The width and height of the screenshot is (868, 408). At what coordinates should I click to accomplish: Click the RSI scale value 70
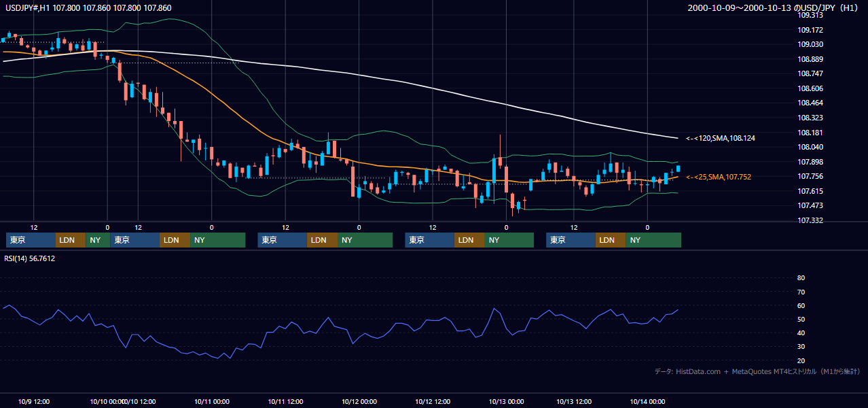coord(801,292)
